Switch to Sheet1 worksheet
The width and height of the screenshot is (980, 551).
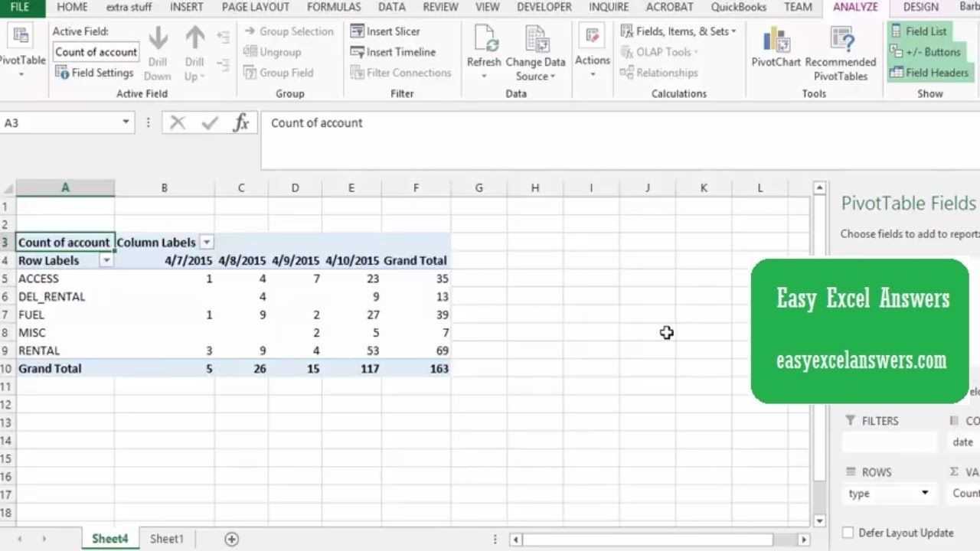coord(167,539)
